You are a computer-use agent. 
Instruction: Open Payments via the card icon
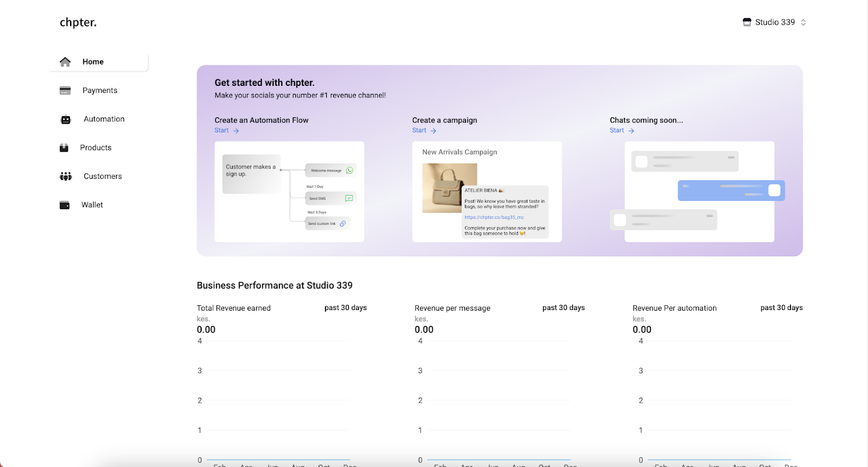click(x=65, y=90)
